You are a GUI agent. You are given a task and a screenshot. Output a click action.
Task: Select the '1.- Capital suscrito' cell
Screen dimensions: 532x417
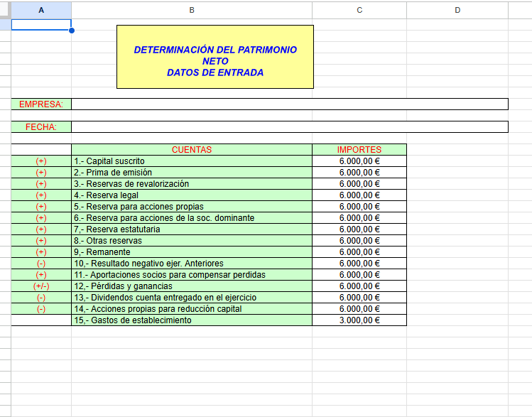pyautogui.click(x=192, y=161)
